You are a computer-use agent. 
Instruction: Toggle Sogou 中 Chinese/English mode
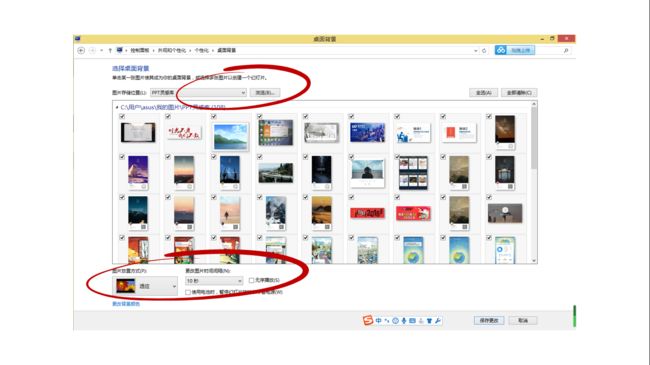click(378, 321)
